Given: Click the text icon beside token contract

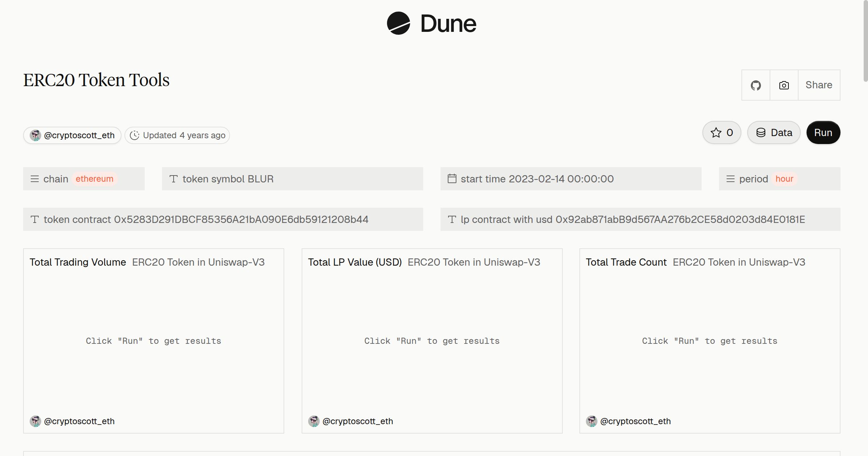Looking at the screenshot, I should pyautogui.click(x=35, y=219).
